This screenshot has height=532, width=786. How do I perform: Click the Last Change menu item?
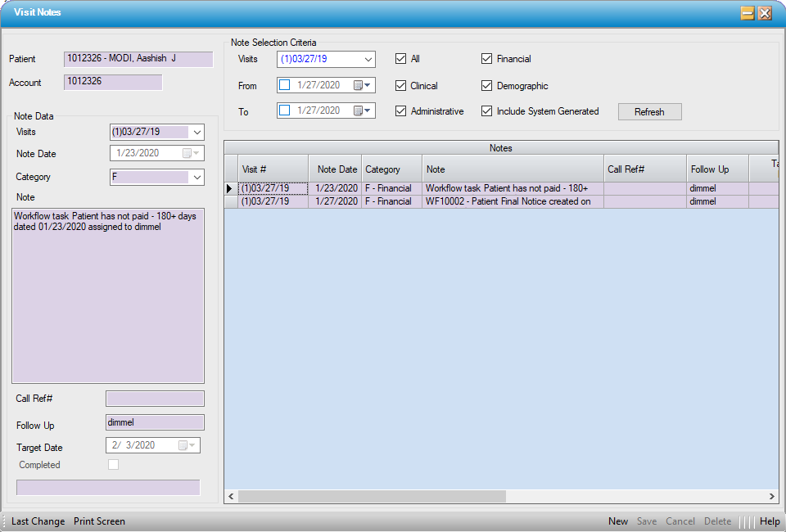pyautogui.click(x=38, y=521)
